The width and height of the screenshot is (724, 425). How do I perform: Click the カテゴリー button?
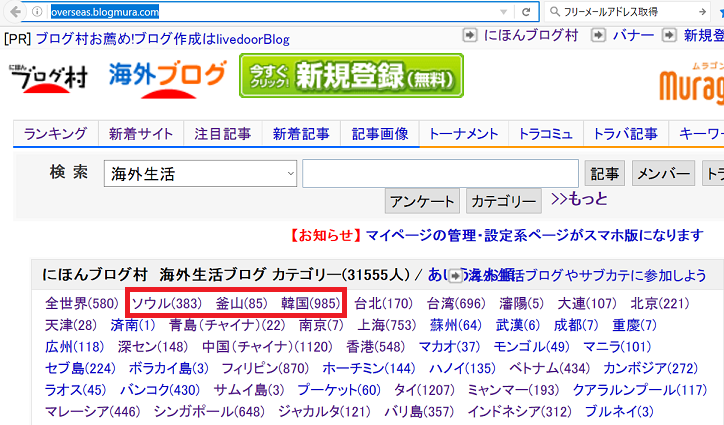[x=503, y=201]
